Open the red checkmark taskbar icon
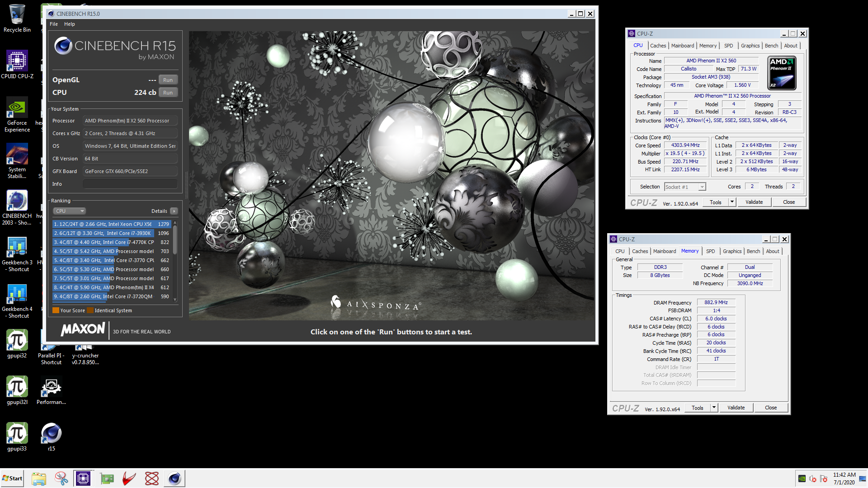 click(x=129, y=479)
